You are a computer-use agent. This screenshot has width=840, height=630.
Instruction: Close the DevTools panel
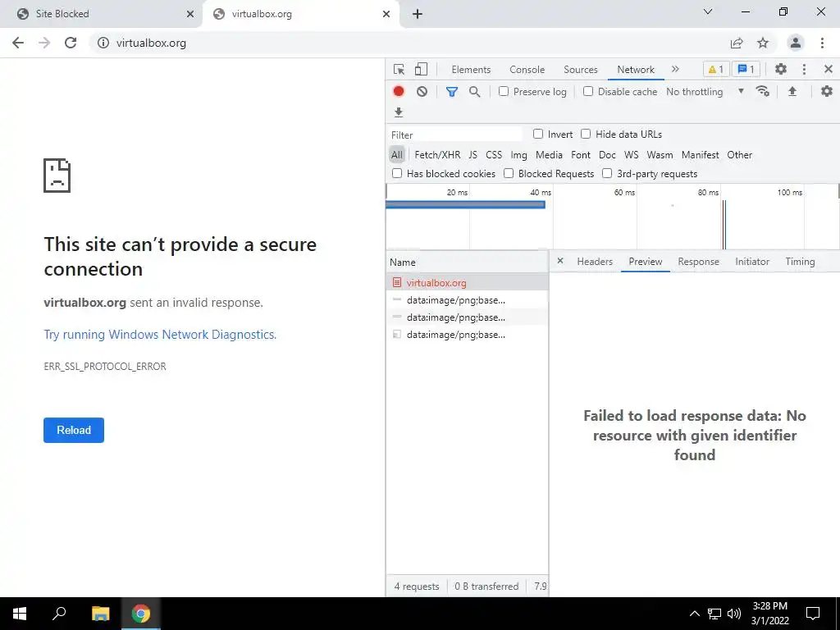coord(829,69)
